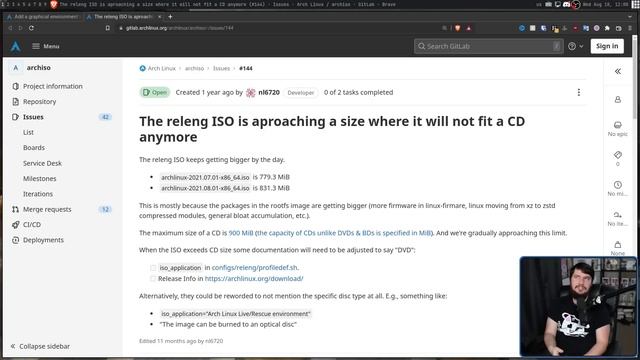Close the releng ISO browser tab
The height and width of the screenshot is (360, 640).
tap(160, 17)
